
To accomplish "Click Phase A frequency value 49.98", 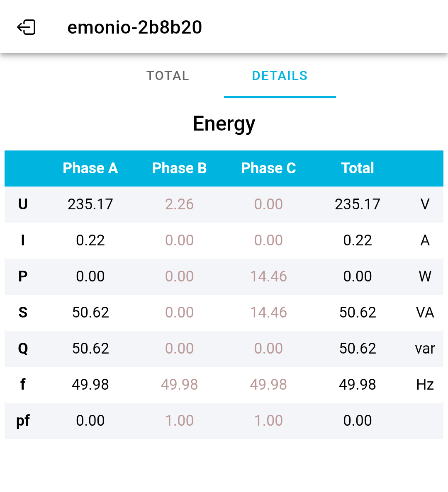I will [90, 385].
